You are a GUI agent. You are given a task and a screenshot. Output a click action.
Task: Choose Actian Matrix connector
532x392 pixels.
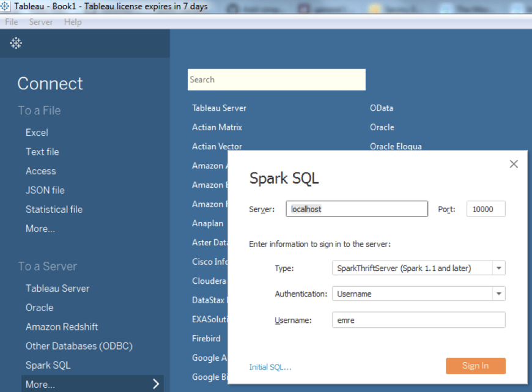coord(217,127)
